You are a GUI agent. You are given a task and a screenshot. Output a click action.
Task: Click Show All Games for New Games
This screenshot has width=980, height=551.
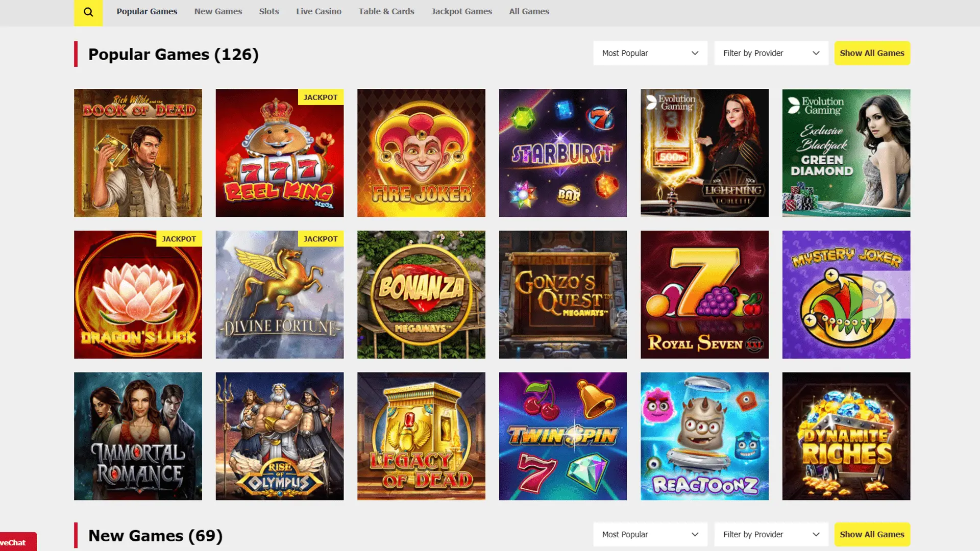coord(872,534)
